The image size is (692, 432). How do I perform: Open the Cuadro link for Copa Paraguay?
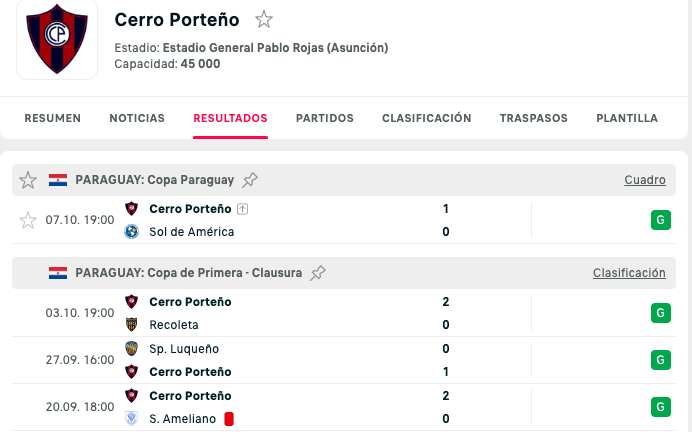click(644, 180)
